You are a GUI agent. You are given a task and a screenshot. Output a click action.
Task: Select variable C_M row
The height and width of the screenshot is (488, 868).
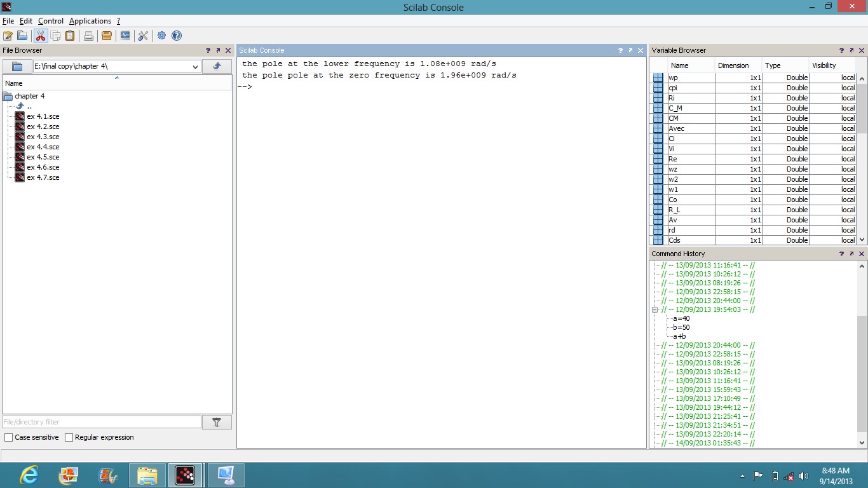click(754, 108)
